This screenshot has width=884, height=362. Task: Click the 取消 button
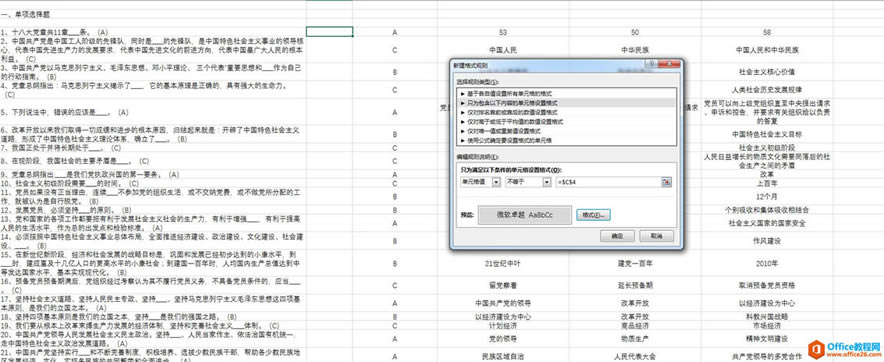pyautogui.click(x=656, y=236)
